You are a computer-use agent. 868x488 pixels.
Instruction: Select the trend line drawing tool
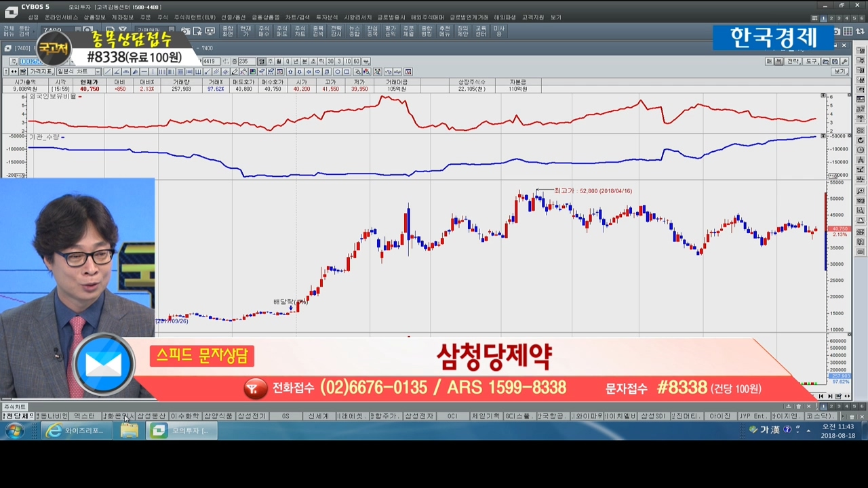click(x=108, y=72)
